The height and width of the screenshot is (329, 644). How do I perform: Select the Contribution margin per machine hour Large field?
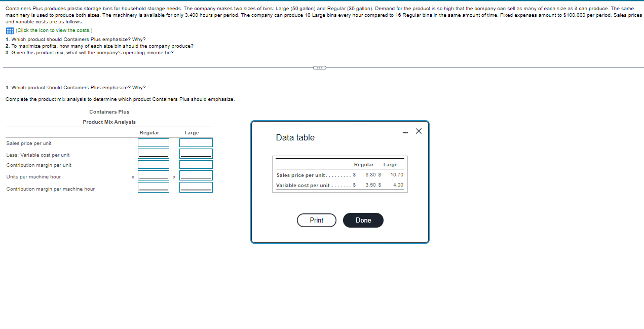tap(196, 187)
